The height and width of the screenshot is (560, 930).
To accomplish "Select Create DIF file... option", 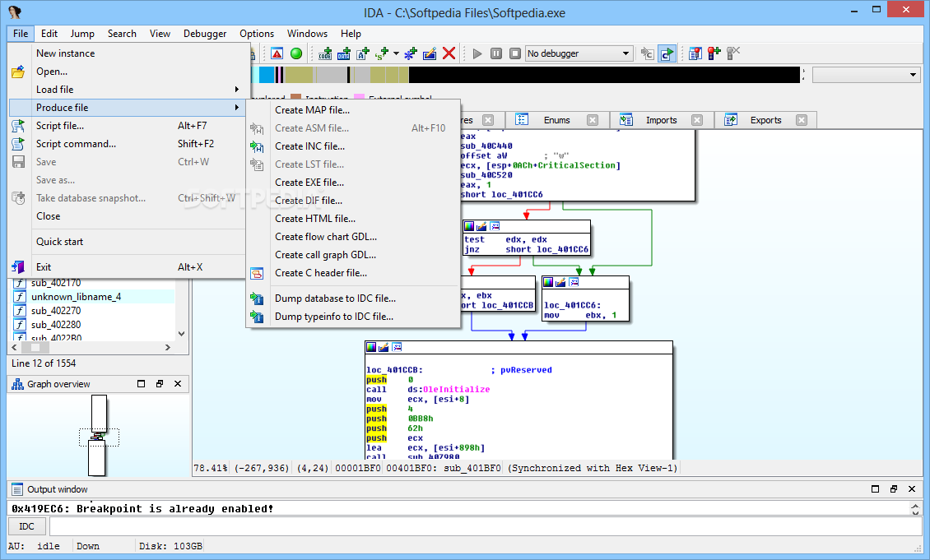I will [354, 201].
